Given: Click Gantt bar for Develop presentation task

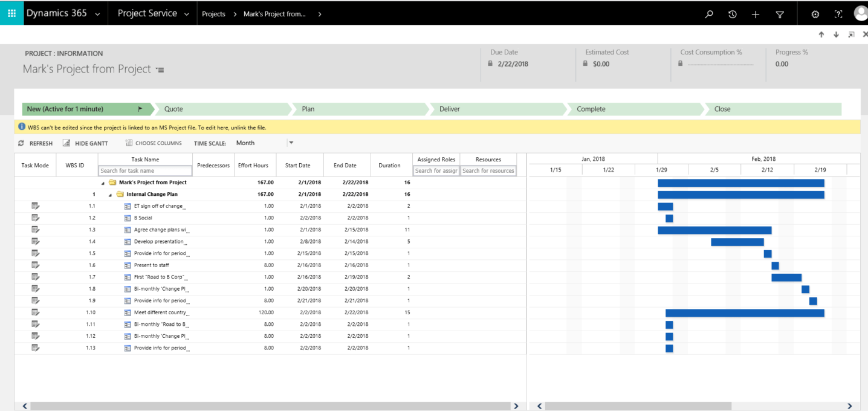Looking at the screenshot, I should click(x=737, y=242).
